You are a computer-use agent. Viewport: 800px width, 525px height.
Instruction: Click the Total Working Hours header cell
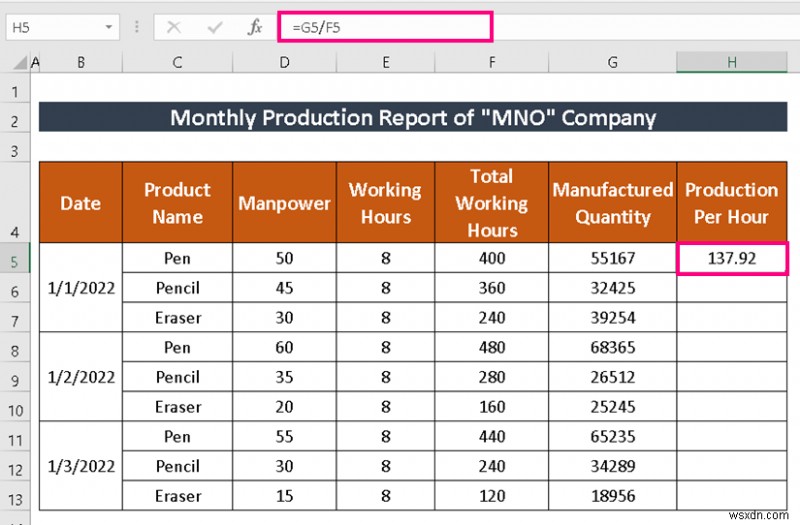tap(492, 203)
